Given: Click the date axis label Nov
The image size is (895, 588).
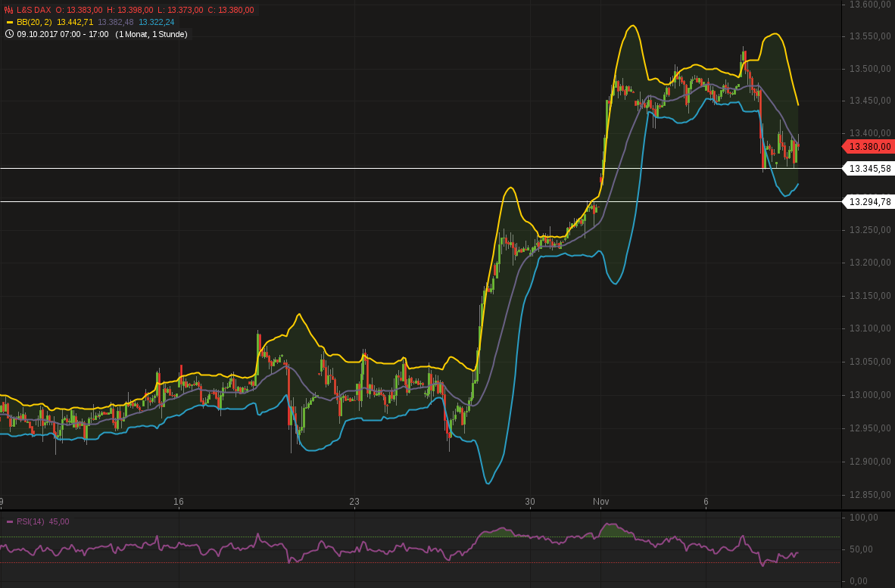Looking at the screenshot, I should coord(601,502).
